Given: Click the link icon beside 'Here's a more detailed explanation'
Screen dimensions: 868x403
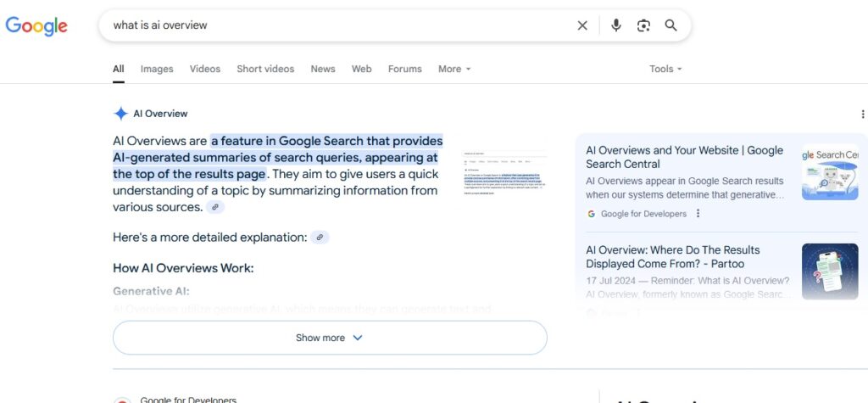Looking at the screenshot, I should click(x=320, y=238).
